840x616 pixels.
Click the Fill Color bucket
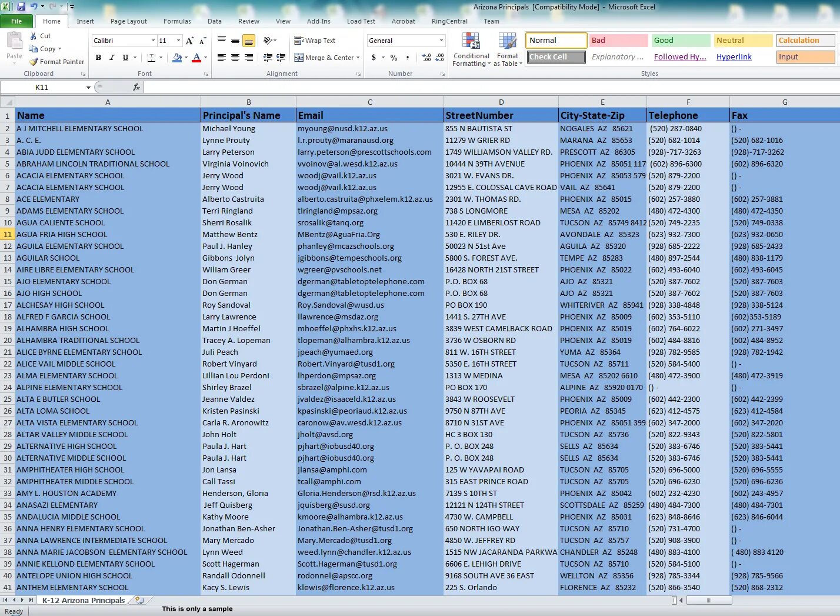176,58
